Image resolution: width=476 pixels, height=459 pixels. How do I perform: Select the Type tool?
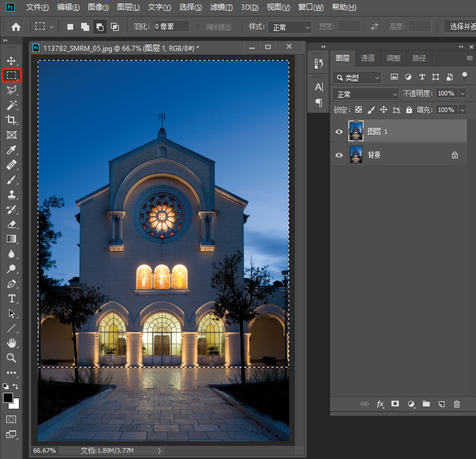click(11, 298)
